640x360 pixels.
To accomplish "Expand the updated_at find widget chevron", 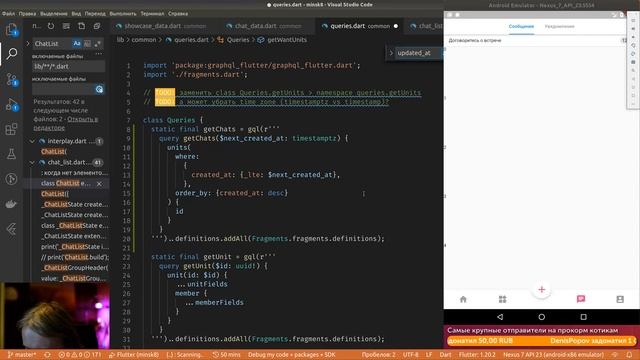I will pos(391,53).
